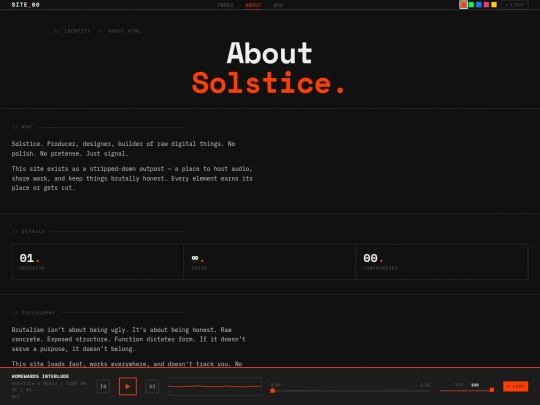
Task: Click the 2:01 track duration label
Action: (425, 385)
